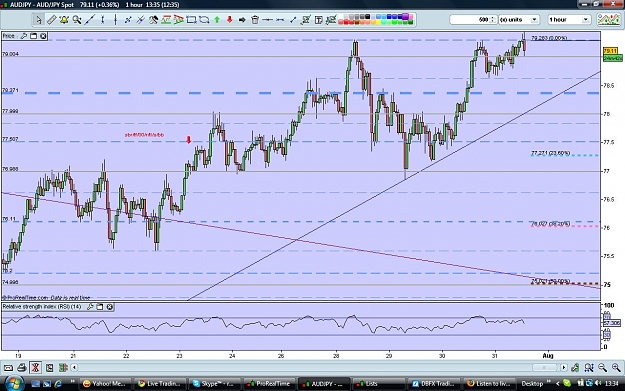Click the red arrow marker on chart
Viewport: 625px width, 391px height.
[189, 140]
